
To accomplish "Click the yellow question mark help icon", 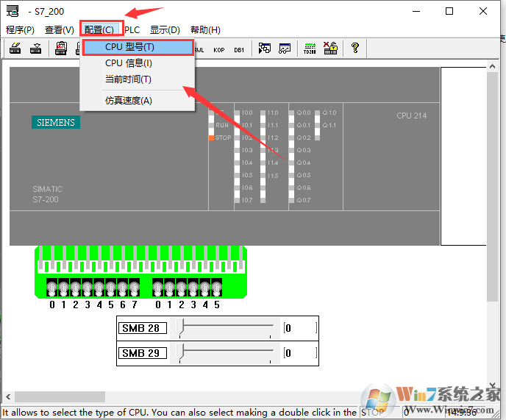I will [355, 49].
